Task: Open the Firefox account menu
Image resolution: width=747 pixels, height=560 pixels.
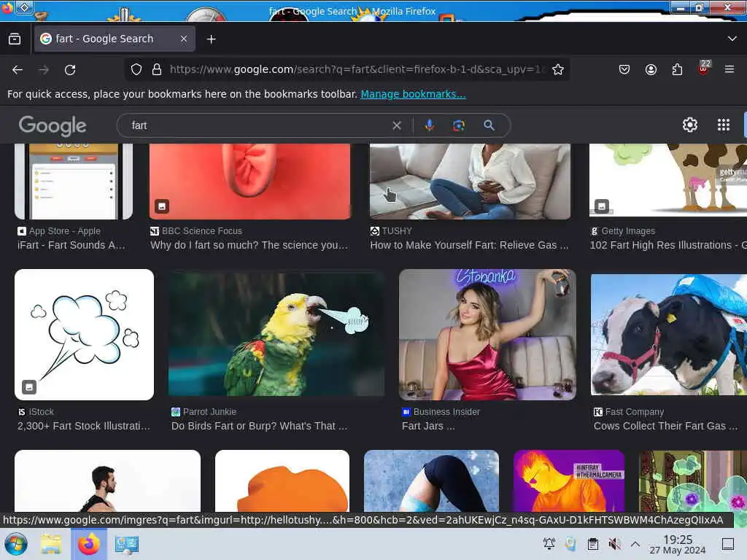Action: pos(651,69)
